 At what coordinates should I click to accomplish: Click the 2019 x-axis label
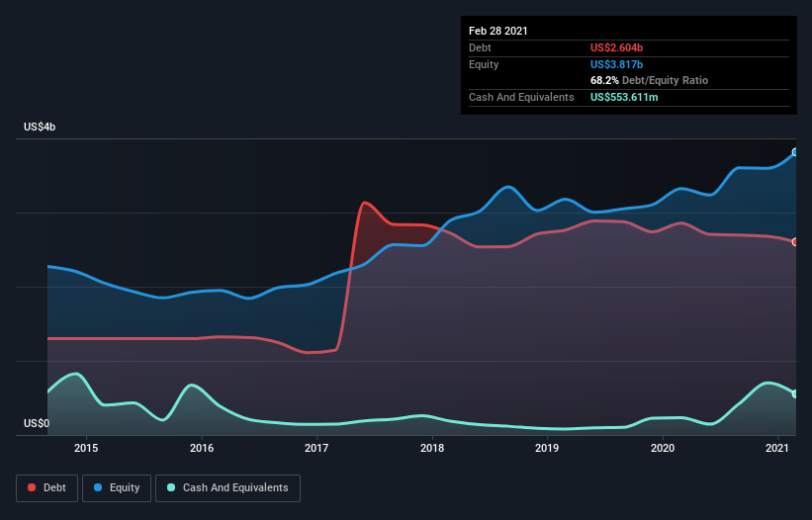pos(547,448)
